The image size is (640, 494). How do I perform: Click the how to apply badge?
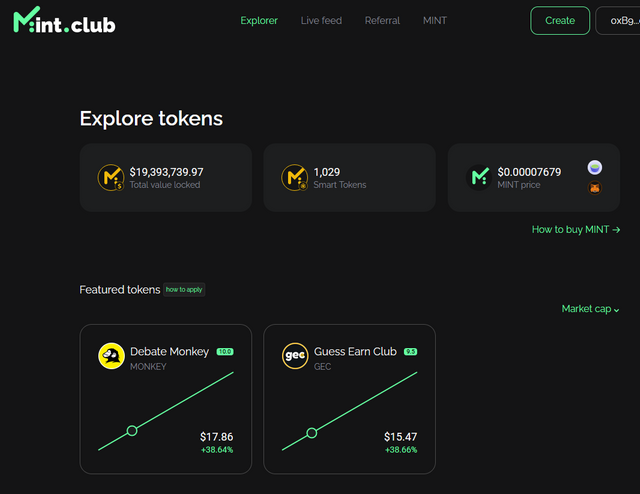pos(184,289)
